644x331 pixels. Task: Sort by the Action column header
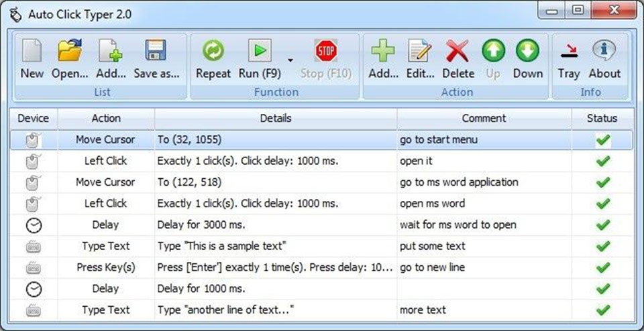coord(106,119)
